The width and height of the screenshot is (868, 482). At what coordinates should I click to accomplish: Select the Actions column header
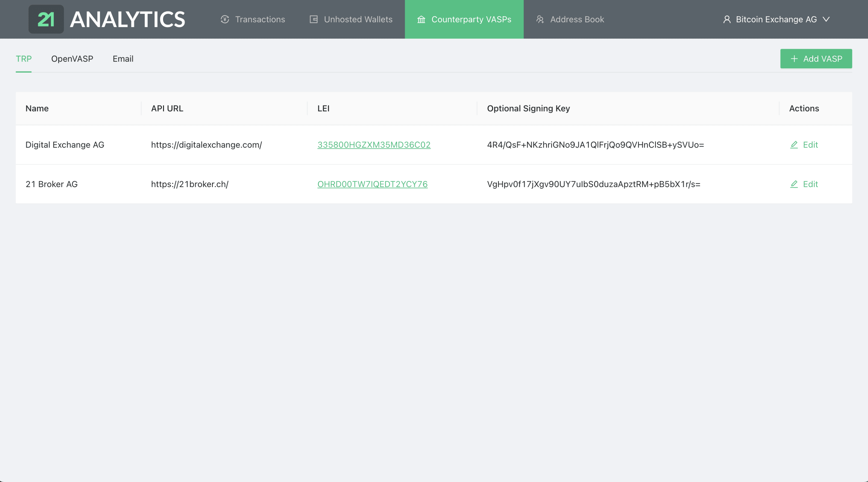[804, 109]
